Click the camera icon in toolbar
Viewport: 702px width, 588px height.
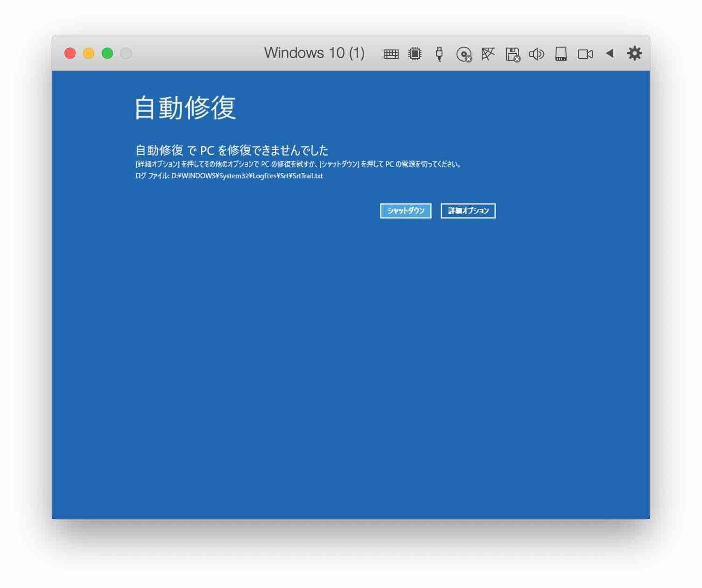click(585, 54)
